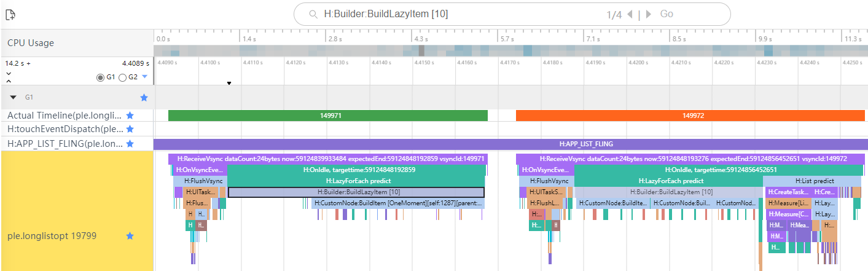
Task: Select the G2 radio button
Action: (122, 77)
